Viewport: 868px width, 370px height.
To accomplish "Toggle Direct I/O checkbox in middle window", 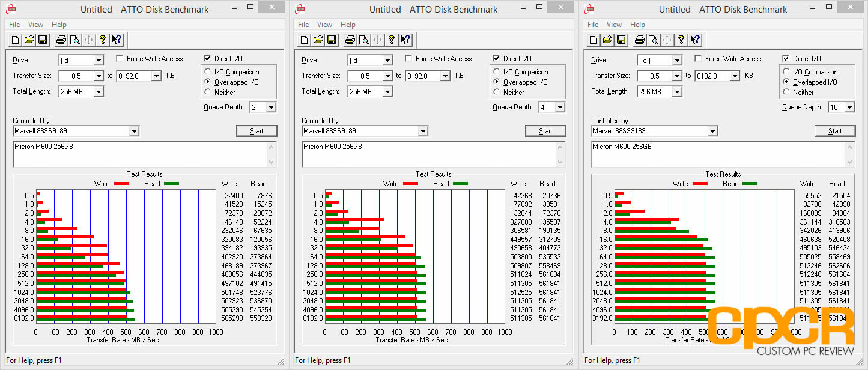I will (496, 59).
